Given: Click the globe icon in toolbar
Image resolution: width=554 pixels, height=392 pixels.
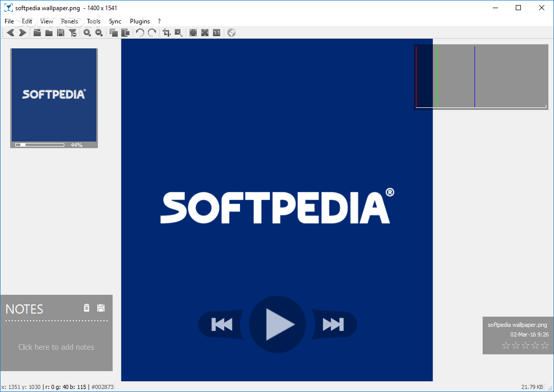Looking at the screenshot, I should pos(231,33).
